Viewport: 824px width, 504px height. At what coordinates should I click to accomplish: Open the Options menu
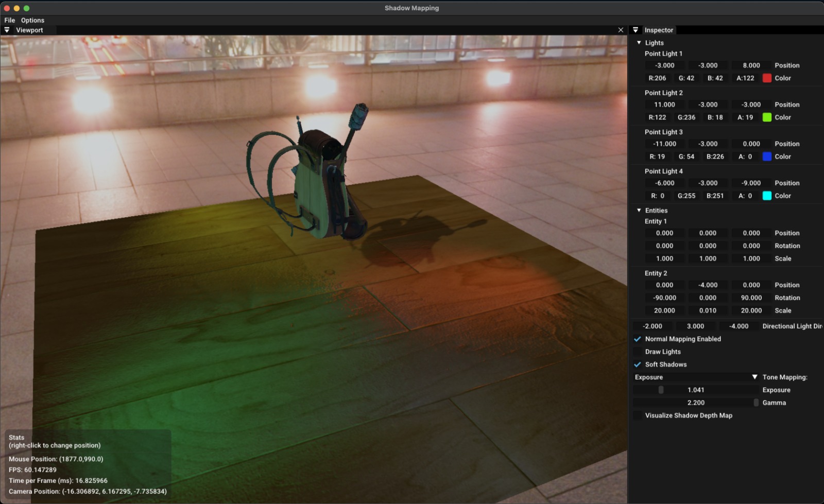[x=32, y=20]
